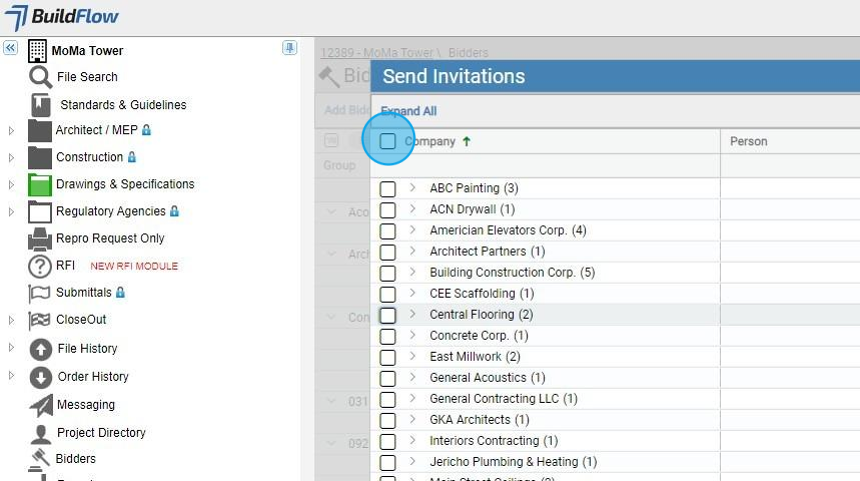Viewport: 860px width, 481px height.
Task: Click lock icon next to Submittals
Action: [x=120, y=292]
